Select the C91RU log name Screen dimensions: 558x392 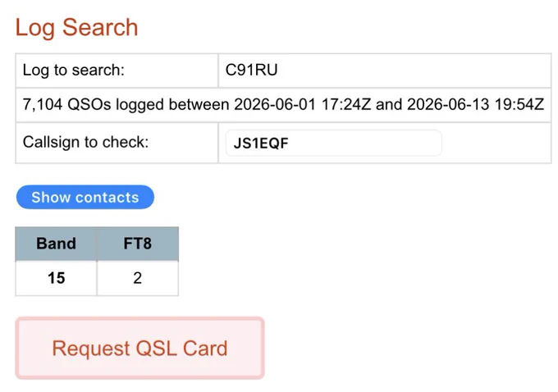coord(251,70)
